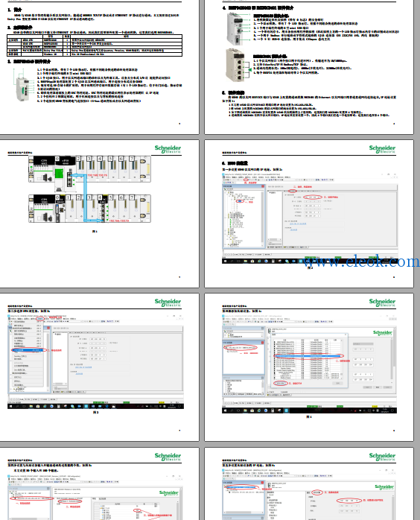Click the hardware list table on first page

[95, 45]
